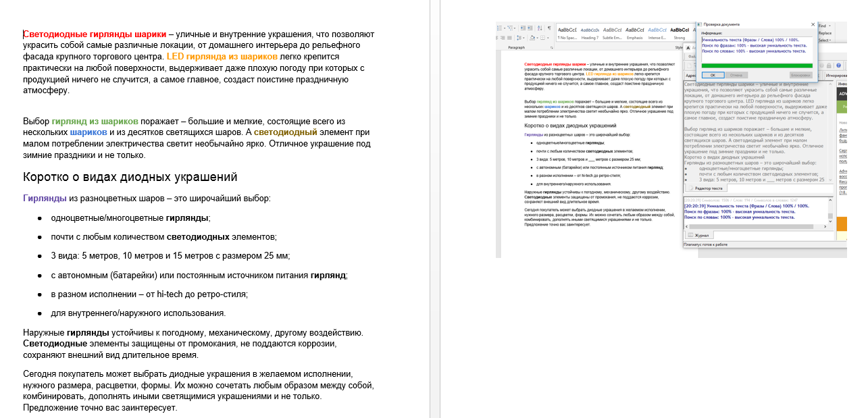Switch to the 'Журнал' tab
This screenshot has height=418, width=868.
(x=699, y=236)
